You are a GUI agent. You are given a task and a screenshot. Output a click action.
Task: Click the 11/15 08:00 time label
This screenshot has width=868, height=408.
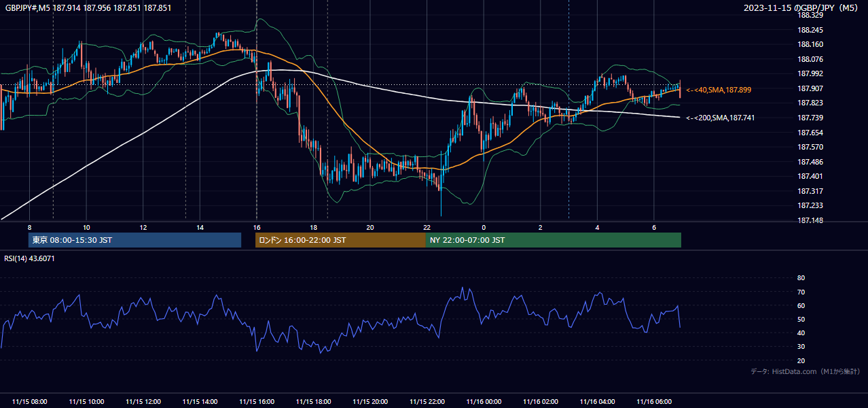tap(30, 402)
